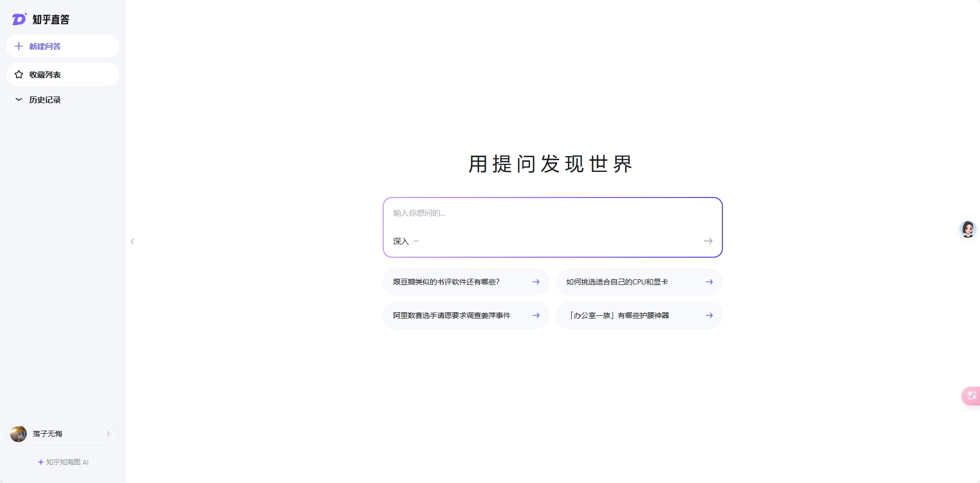Screen dimensions: 980x483
Task: Open the user menu chevron next to 落子无悔
Action: pyautogui.click(x=108, y=434)
